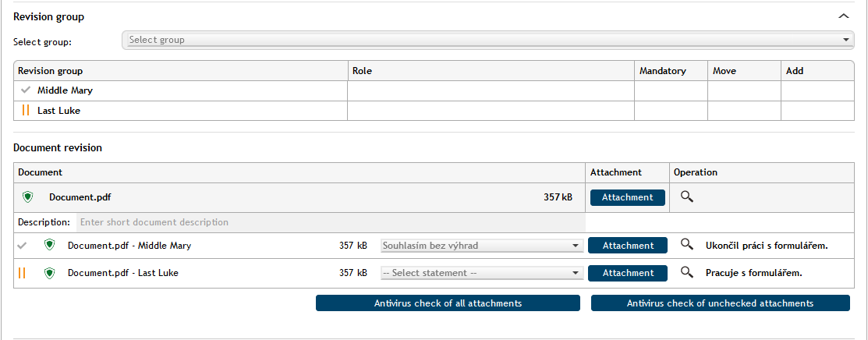
Task: Click shield icon for Document.pdf - Middle Mary
Action: coord(50,246)
